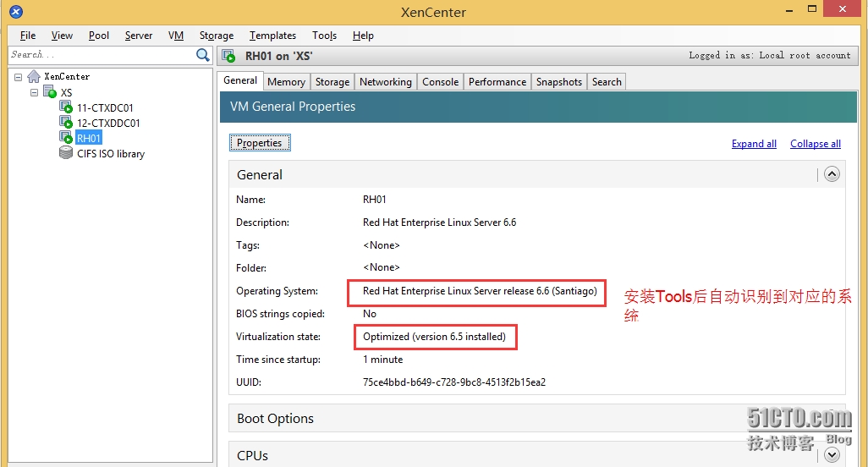Screen dimensions: 868x467
Task: Click the description 'Red Hat Enterprise Linux Server 6.6'
Action: [x=440, y=223]
